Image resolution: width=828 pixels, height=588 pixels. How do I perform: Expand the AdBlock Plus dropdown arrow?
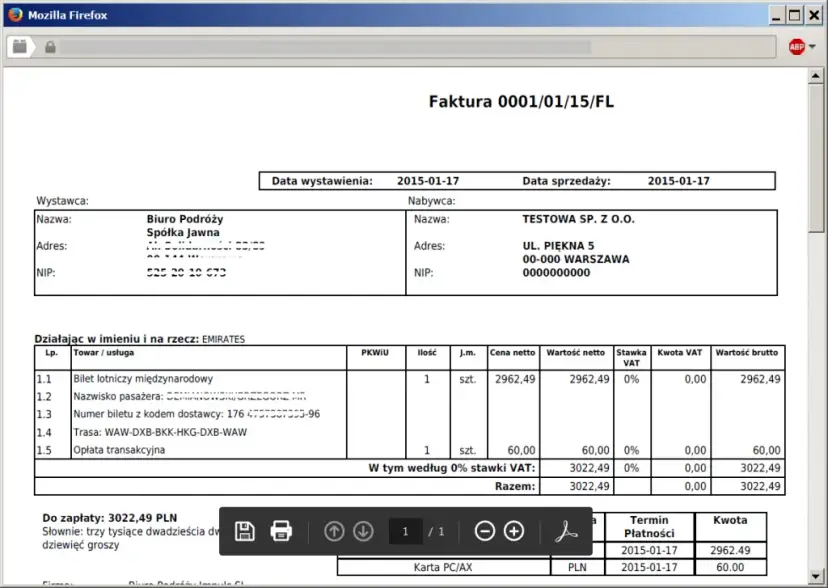(811, 47)
